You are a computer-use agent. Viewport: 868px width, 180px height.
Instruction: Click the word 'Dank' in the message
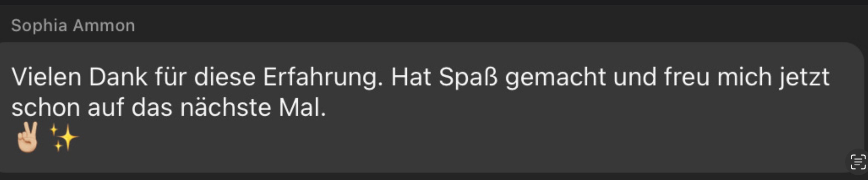[x=118, y=77]
